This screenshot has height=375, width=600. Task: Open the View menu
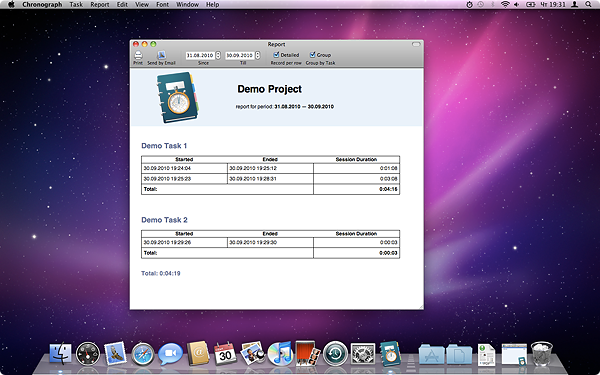coord(142,5)
